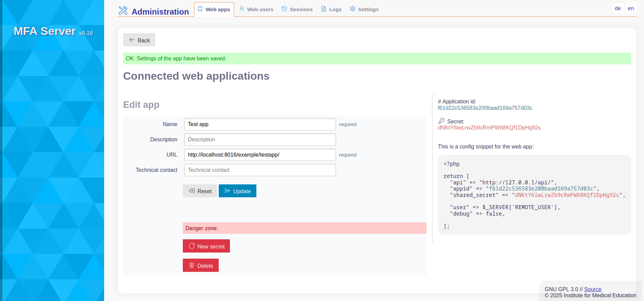
Task: Click the MFA Server title
Action: click(45, 31)
